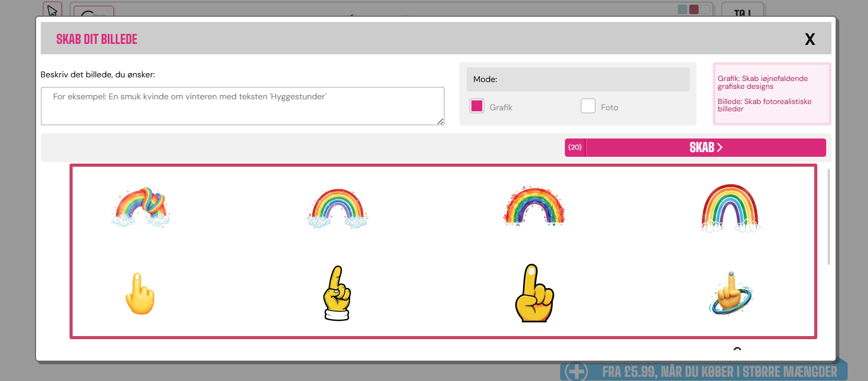Pick the bold outlined yellow hand image
Image resolution: width=868 pixels, height=381 pixels.
(x=534, y=293)
